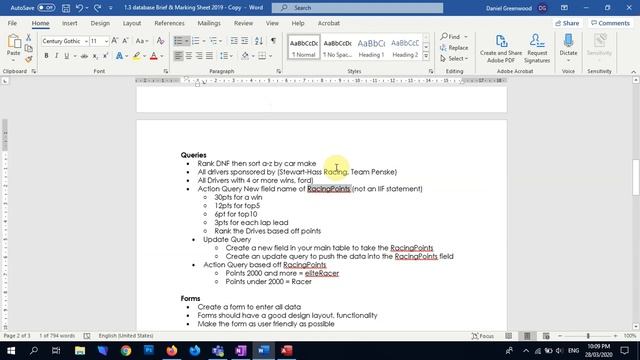Click Create and Share Adobe PDF
Screen dimensions: 640x360
tap(501, 49)
